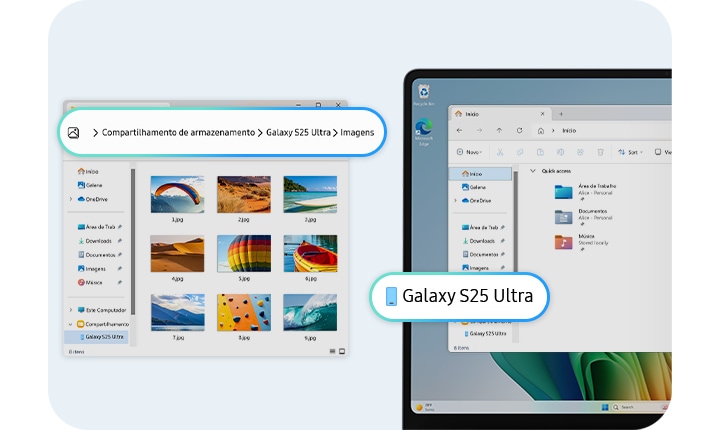Click the Cut icon in the laptop Explorer toolbar
Viewport: 720px width, 430px height.
point(500,152)
